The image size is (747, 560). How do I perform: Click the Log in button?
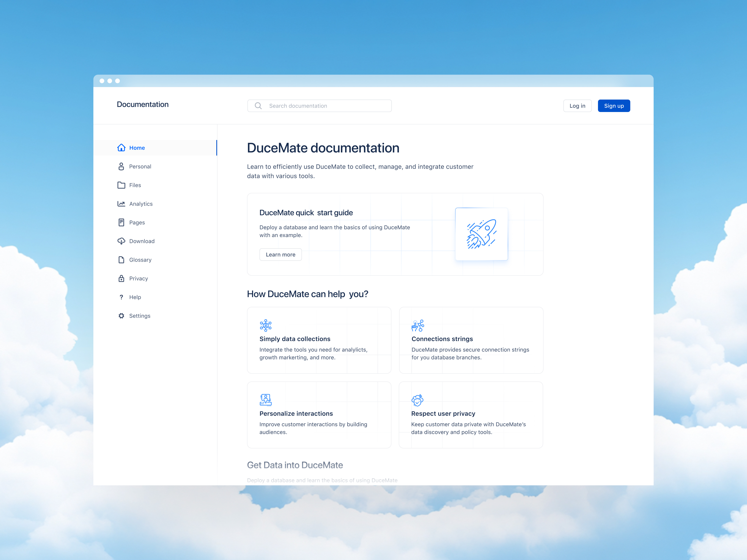tap(577, 106)
